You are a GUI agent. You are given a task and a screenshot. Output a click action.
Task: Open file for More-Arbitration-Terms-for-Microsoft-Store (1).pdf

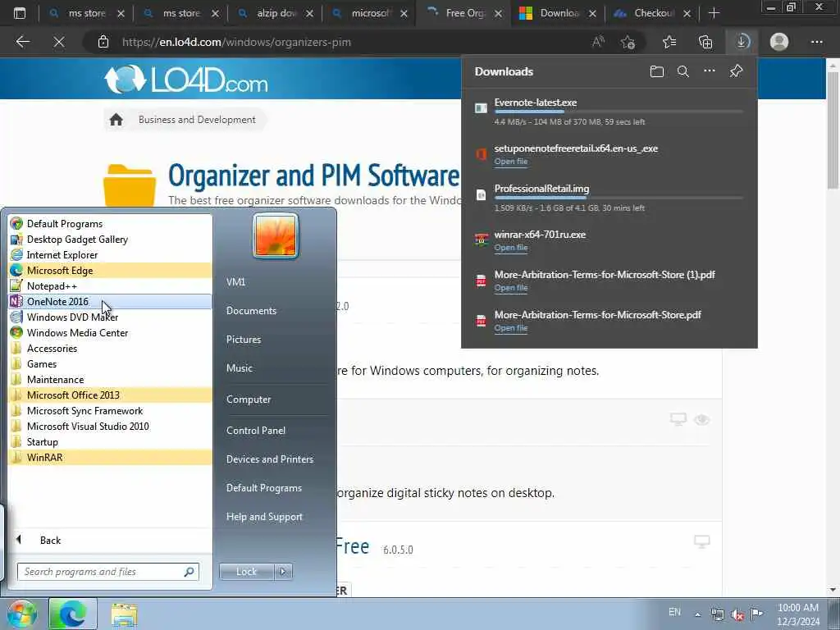tap(510, 288)
